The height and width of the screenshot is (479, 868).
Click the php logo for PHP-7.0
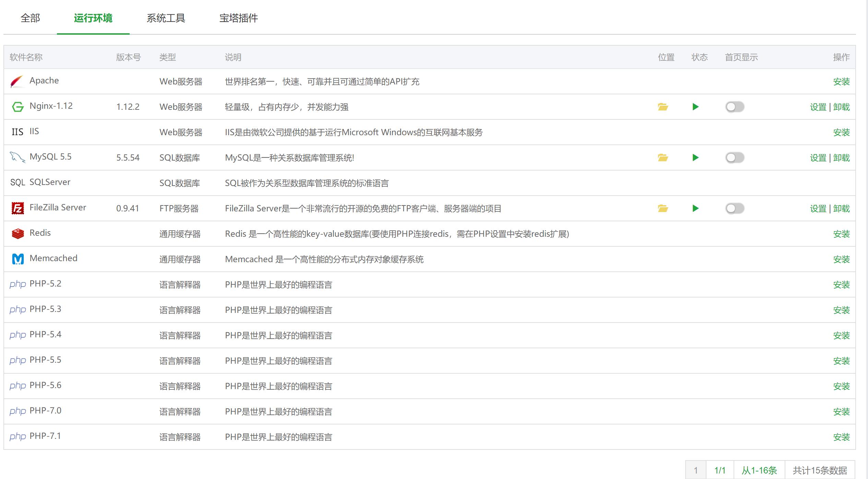pyautogui.click(x=18, y=411)
